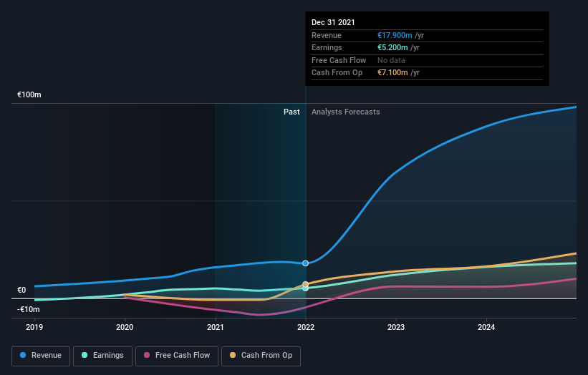Click the 2020 x-axis label
The image size is (588, 375).
pyautogui.click(x=125, y=328)
